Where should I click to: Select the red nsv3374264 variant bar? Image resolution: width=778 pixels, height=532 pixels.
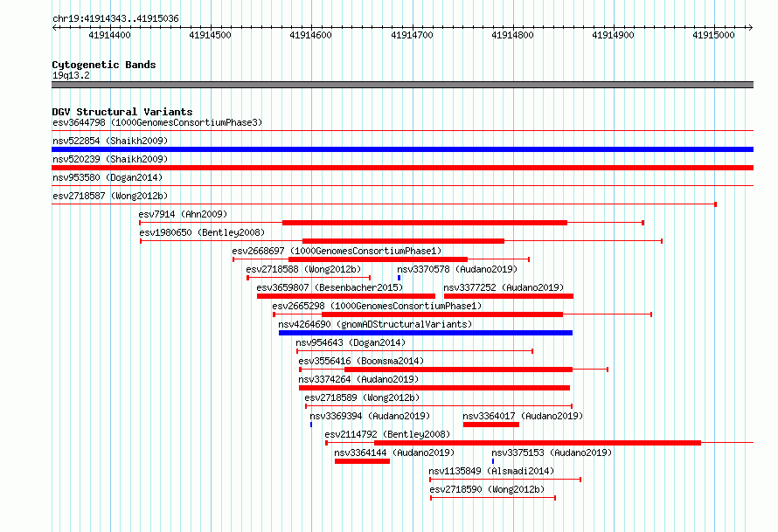(x=434, y=388)
